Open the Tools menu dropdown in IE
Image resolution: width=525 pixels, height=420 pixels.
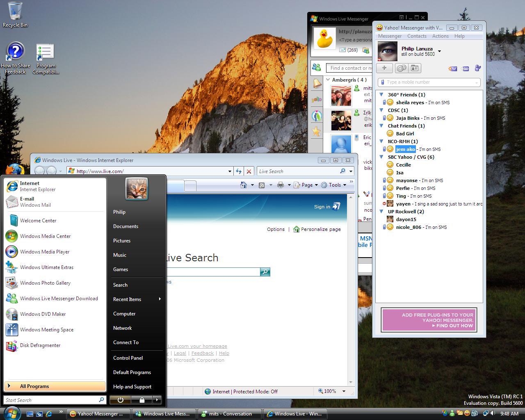tap(334, 185)
